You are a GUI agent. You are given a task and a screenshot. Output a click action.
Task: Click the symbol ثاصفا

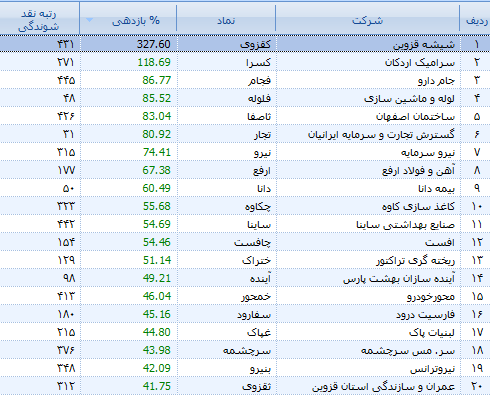[x=259, y=116]
